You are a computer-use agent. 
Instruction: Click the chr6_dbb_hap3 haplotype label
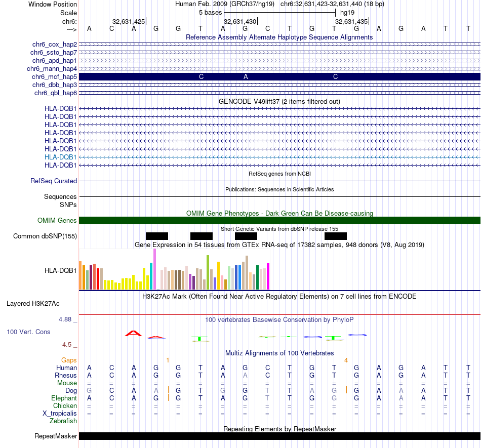55,85
